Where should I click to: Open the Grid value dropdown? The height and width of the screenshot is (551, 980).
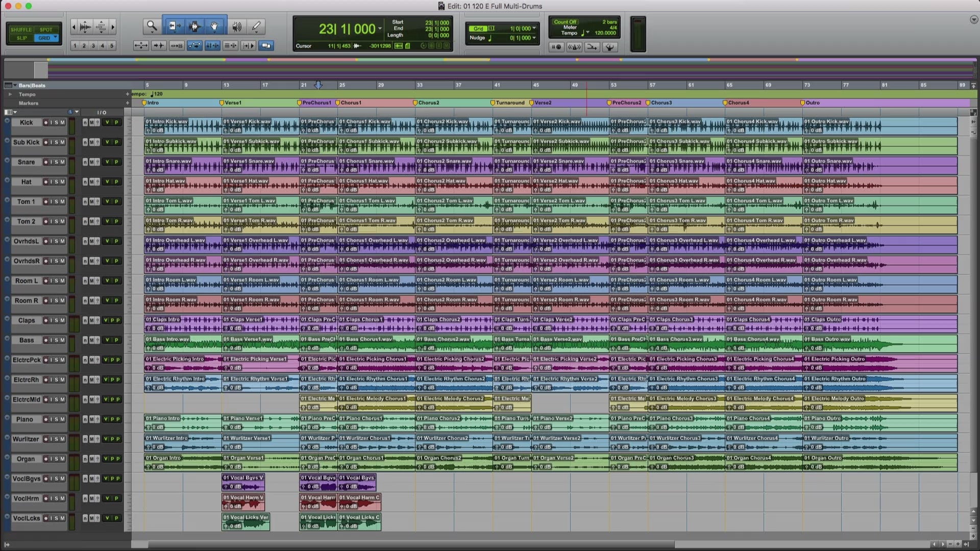point(534,29)
